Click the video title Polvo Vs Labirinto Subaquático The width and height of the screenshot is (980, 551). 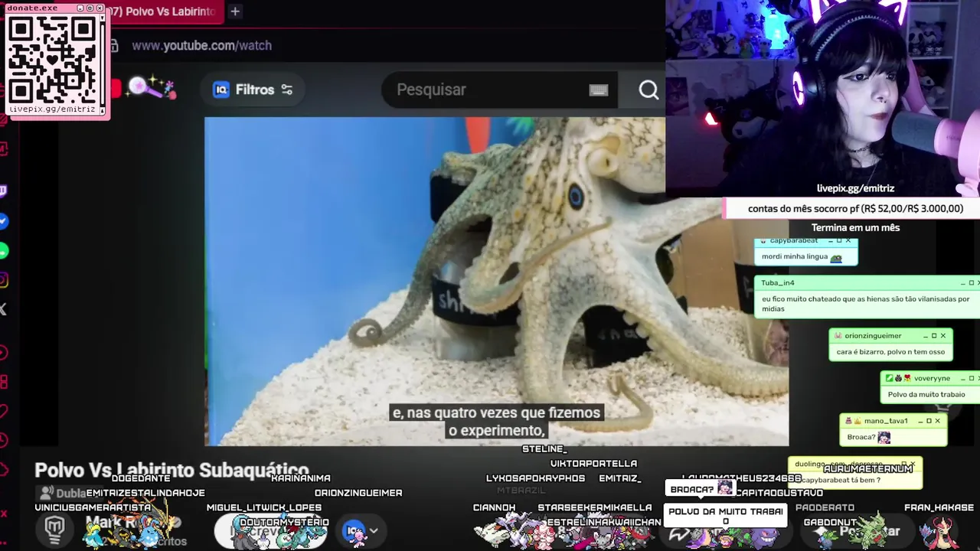point(171,471)
